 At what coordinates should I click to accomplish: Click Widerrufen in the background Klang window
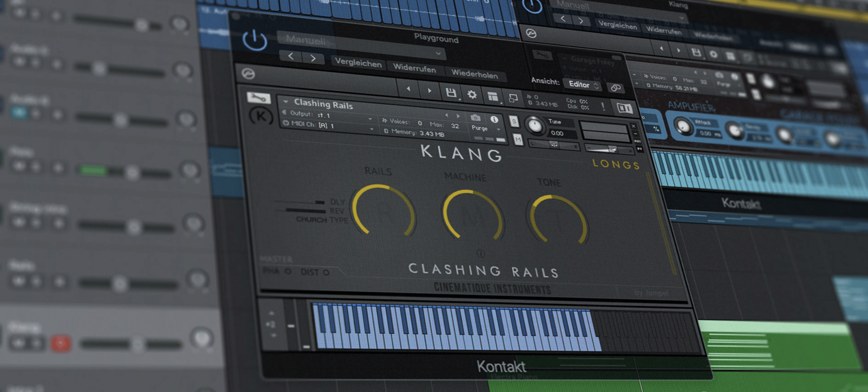click(x=664, y=30)
